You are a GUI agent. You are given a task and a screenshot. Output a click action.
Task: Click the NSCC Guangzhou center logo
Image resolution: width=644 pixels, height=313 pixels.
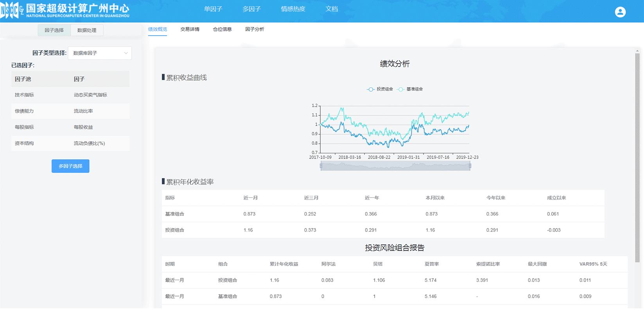click(65, 10)
